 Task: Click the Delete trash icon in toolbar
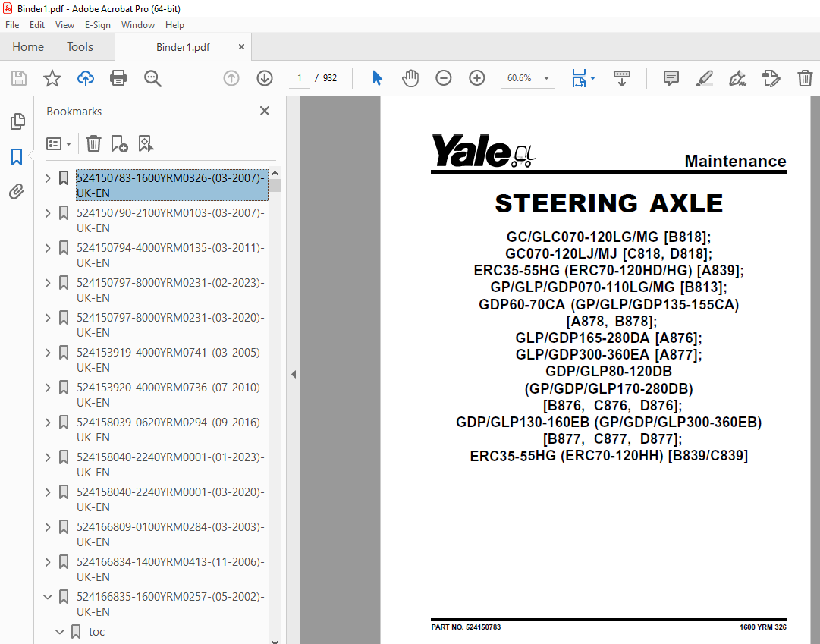click(805, 78)
